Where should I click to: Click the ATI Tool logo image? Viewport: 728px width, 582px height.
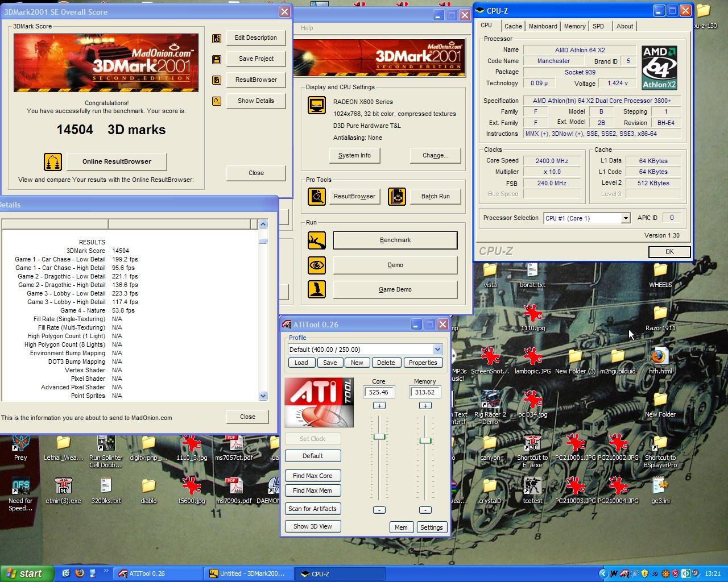pos(319,402)
